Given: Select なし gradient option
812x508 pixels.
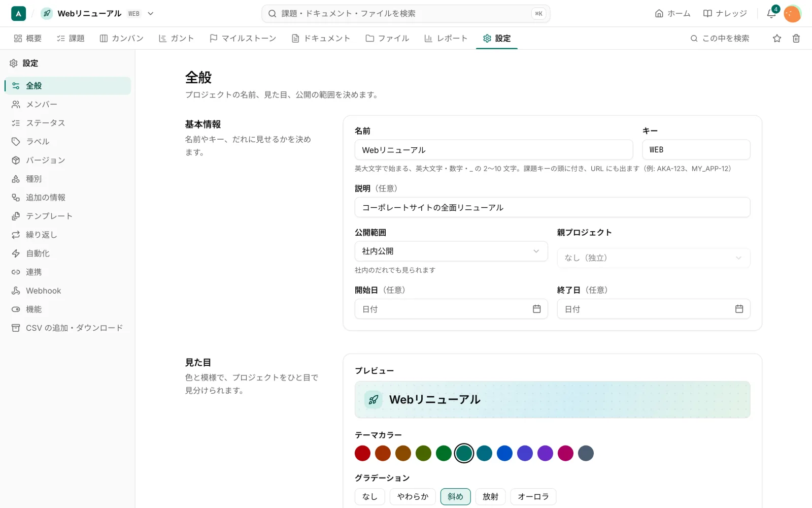Looking at the screenshot, I should click(369, 496).
